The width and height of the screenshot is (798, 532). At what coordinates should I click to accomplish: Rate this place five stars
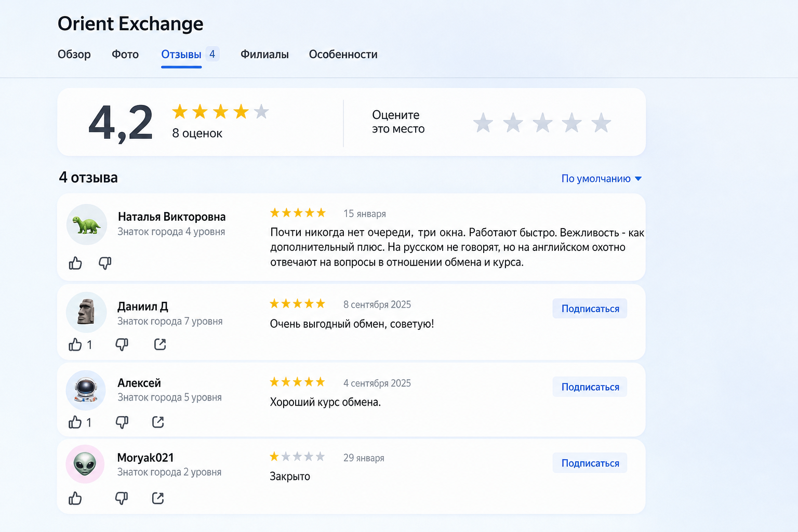[x=602, y=123]
